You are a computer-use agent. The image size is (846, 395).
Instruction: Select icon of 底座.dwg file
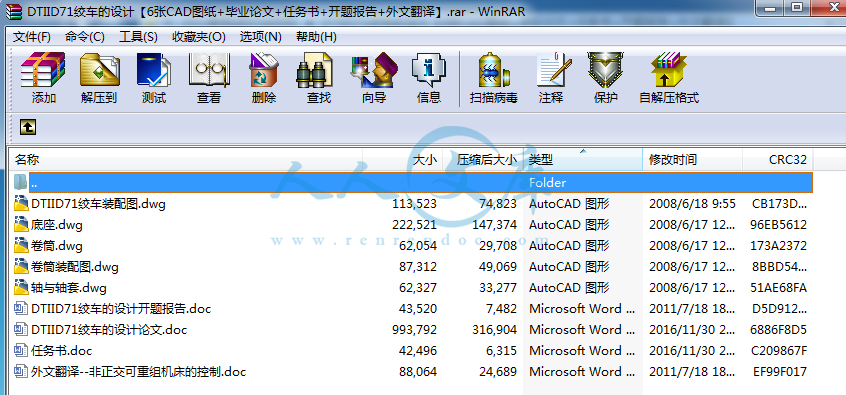(21, 224)
